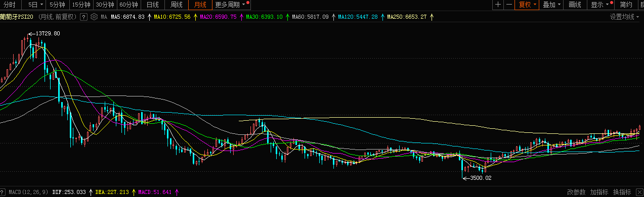Click the arrow next to MACD value 51.641
644x197 pixels.
tap(177, 192)
